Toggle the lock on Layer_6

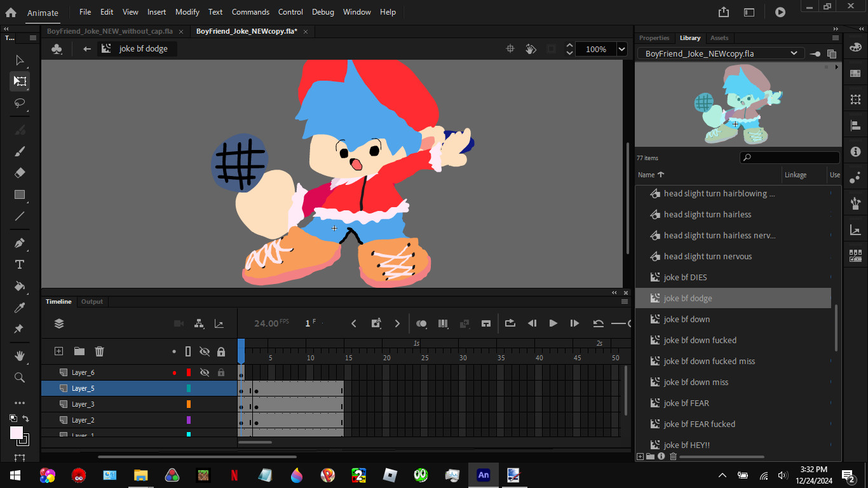coord(221,373)
